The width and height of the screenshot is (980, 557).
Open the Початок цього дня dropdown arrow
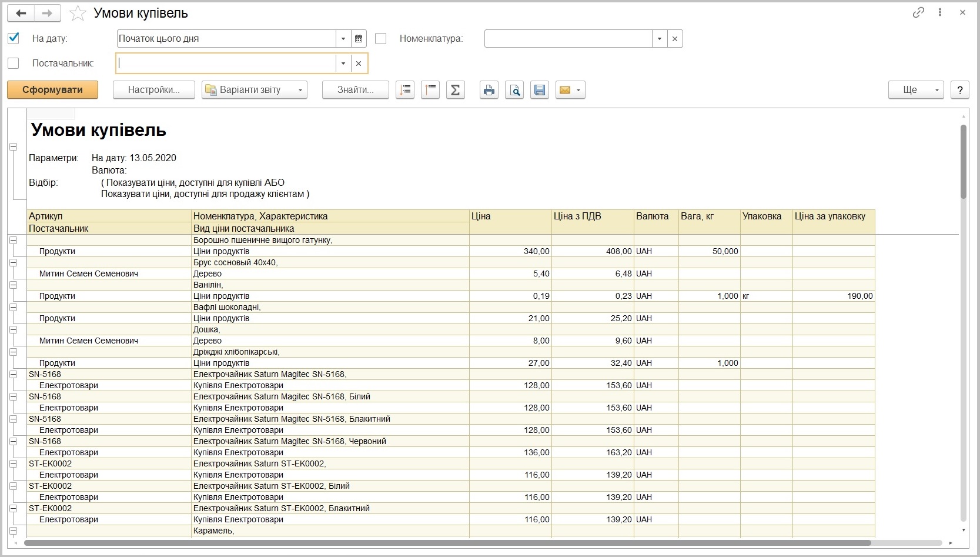tap(343, 39)
